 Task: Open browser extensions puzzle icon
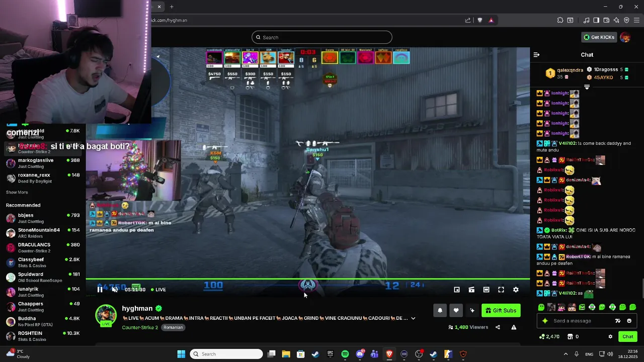[560, 20]
